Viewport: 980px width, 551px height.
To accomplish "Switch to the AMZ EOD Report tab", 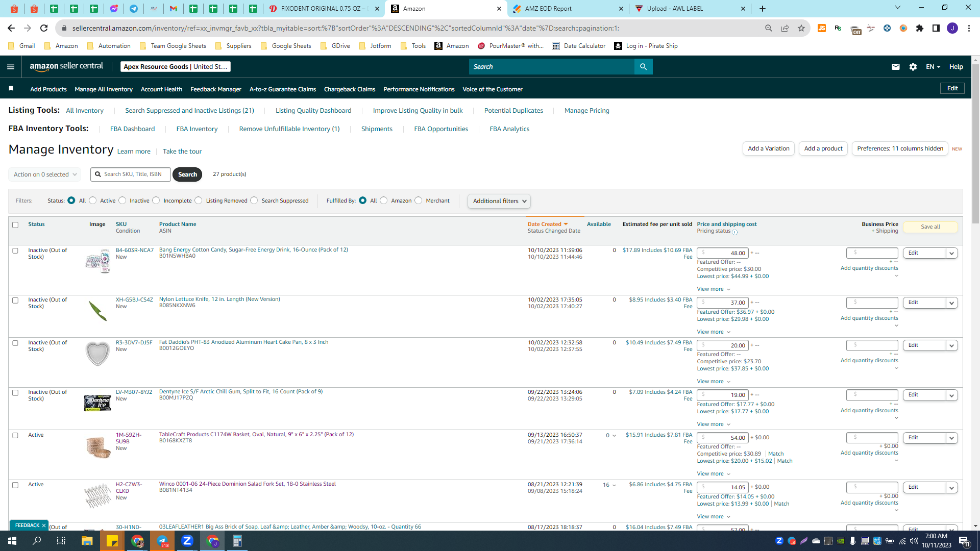I will (568, 9).
